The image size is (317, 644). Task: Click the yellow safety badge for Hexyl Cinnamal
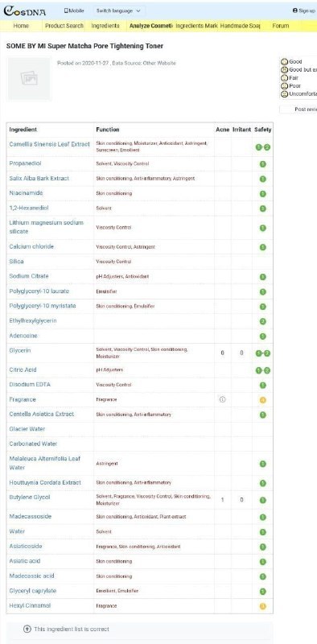pyautogui.click(x=263, y=606)
